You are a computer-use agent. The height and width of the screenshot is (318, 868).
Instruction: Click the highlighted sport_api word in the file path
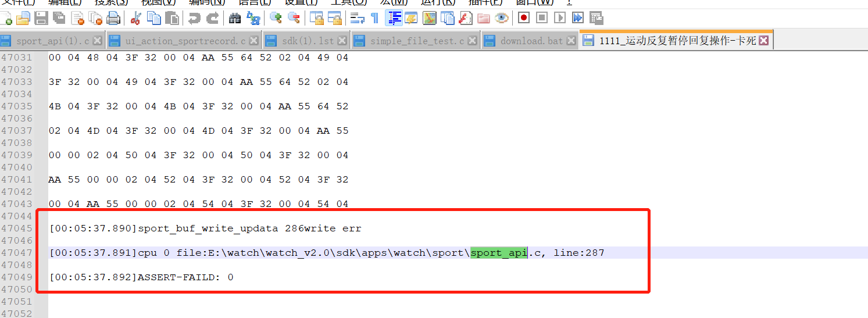pos(499,253)
